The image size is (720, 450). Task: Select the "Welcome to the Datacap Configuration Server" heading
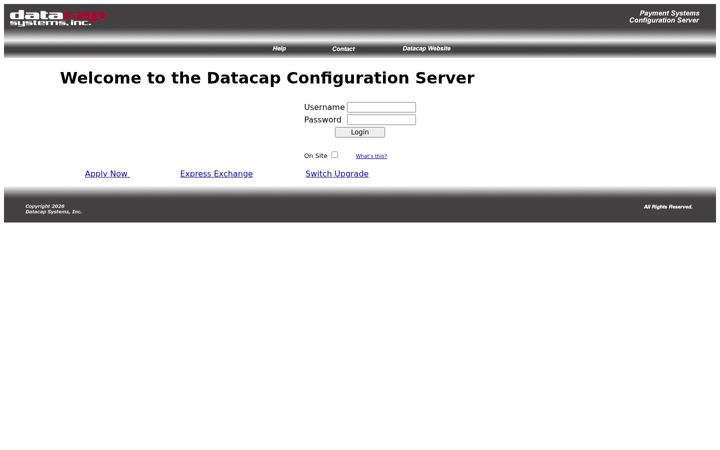[x=267, y=78]
